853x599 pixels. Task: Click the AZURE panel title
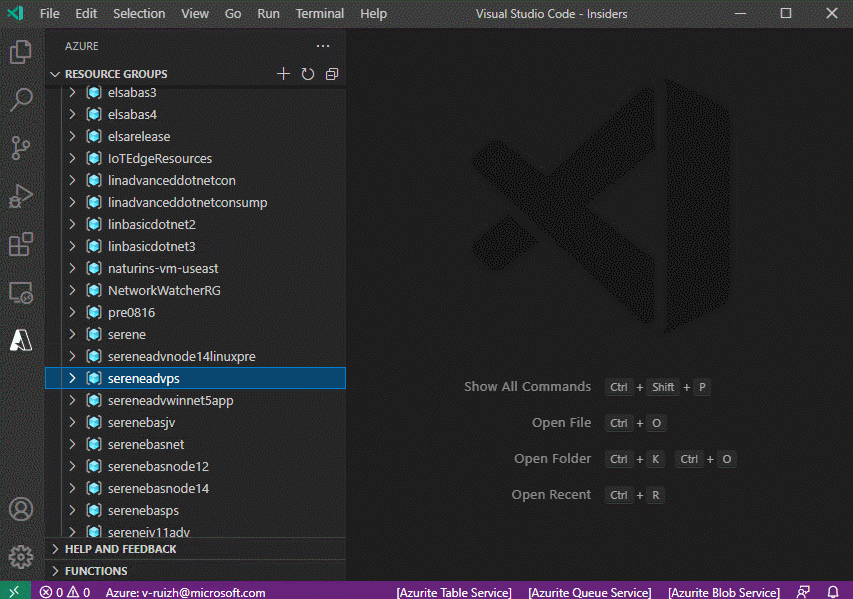coord(82,46)
